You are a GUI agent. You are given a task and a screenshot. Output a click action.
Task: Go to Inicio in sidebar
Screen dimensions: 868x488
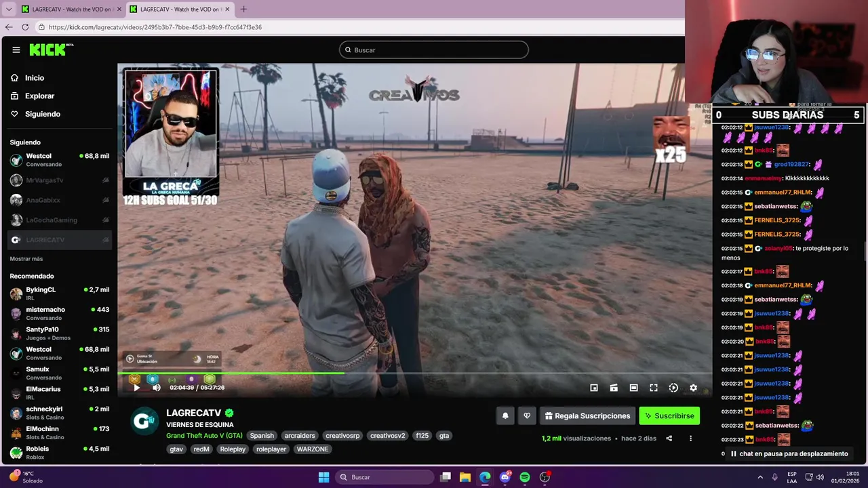[35, 78]
